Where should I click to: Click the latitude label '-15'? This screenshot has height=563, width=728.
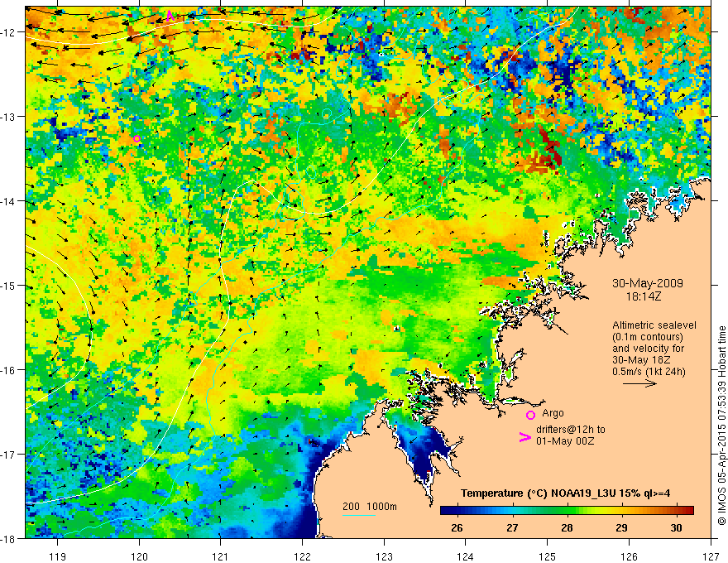click(x=9, y=285)
